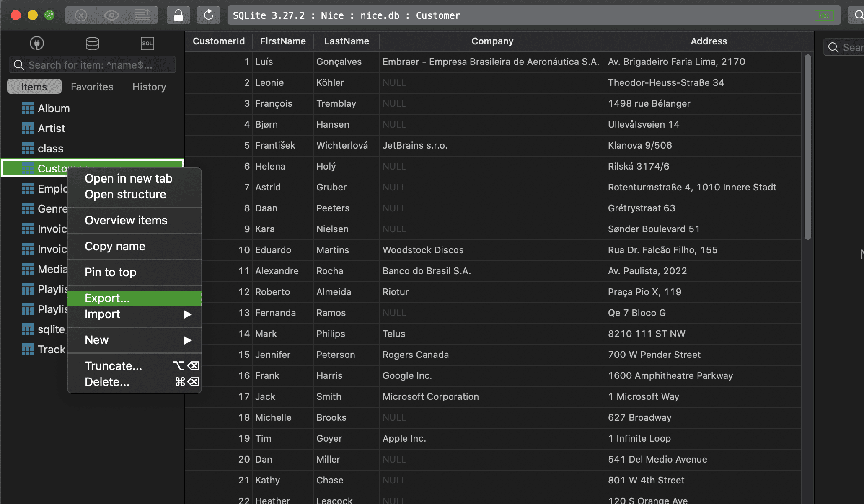Open the SQL query editor icon
The width and height of the screenshot is (864, 504).
tap(147, 43)
